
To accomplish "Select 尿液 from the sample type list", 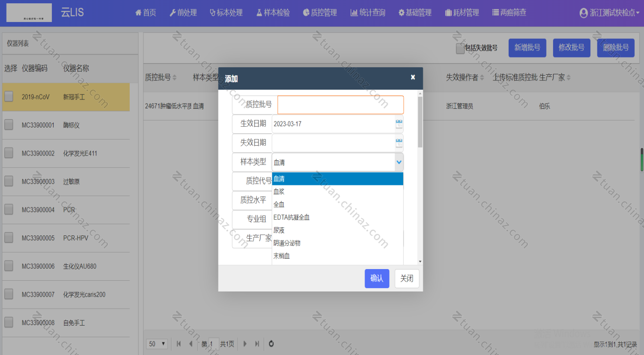I will tap(337, 230).
